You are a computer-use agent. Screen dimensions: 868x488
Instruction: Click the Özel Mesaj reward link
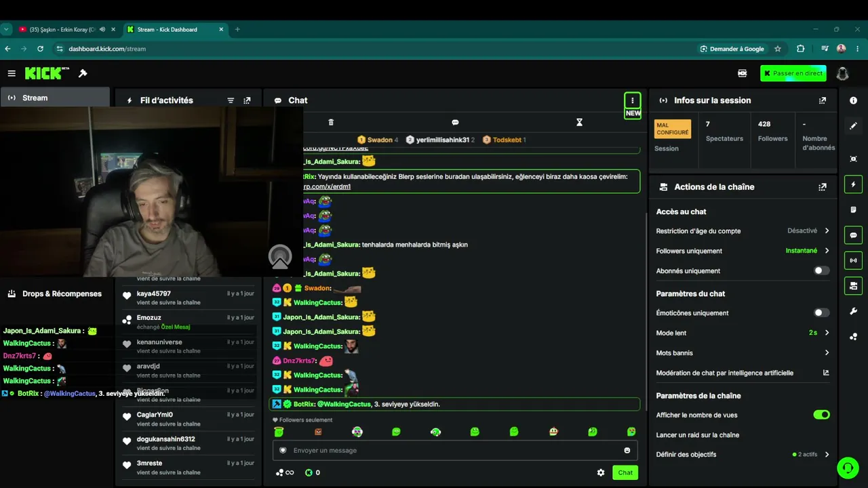coord(176,327)
